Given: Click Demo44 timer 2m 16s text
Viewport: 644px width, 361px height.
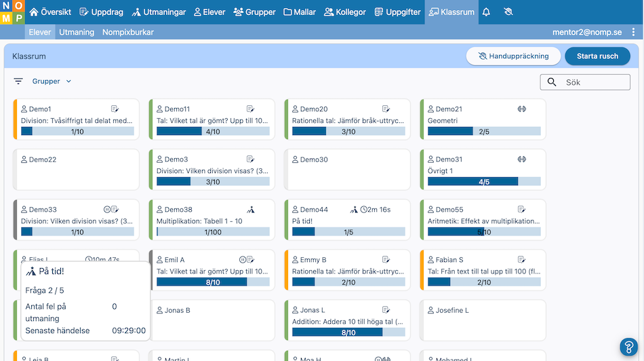Looking at the screenshot, I should click(379, 210).
